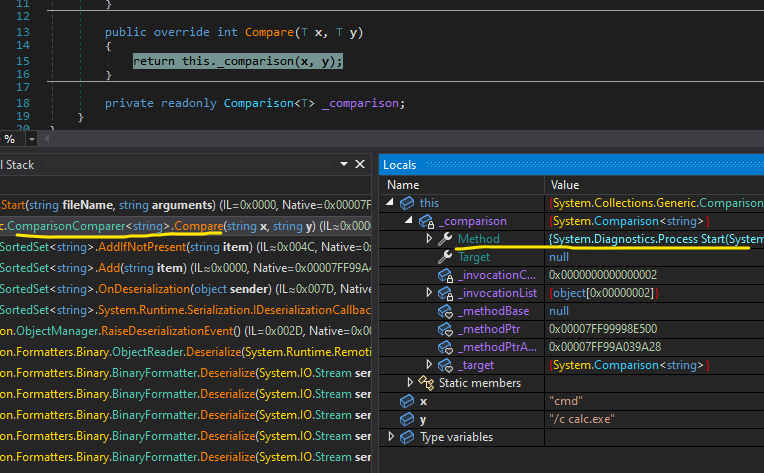Expand the Type variables node

[x=392, y=437]
